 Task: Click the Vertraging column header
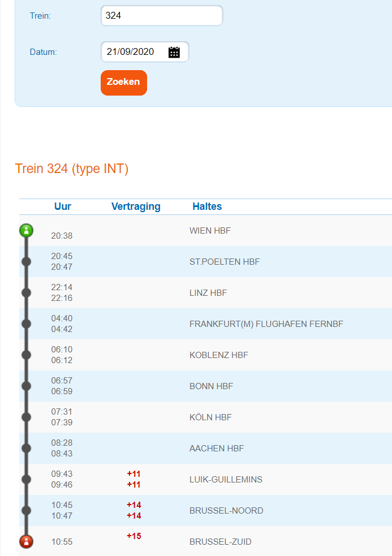[x=136, y=206]
